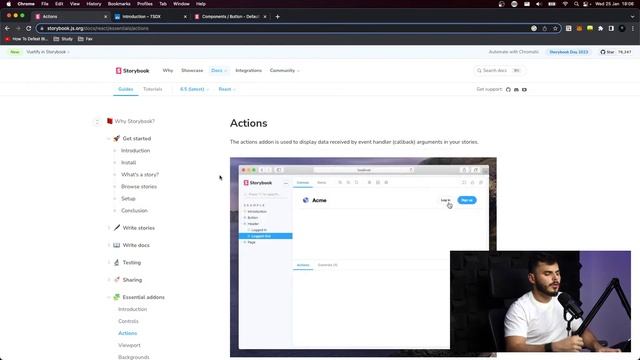Open YouTube support icon next to Get support
Viewport: 640px width, 360px height.
coord(524,89)
